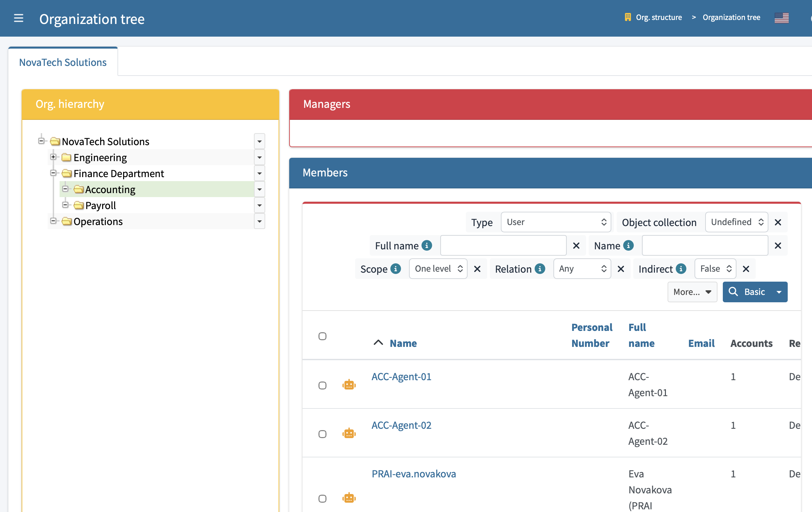Screen dimensions: 812x512
Task: Click the info icon next to Indirect
Action: [682, 269]
